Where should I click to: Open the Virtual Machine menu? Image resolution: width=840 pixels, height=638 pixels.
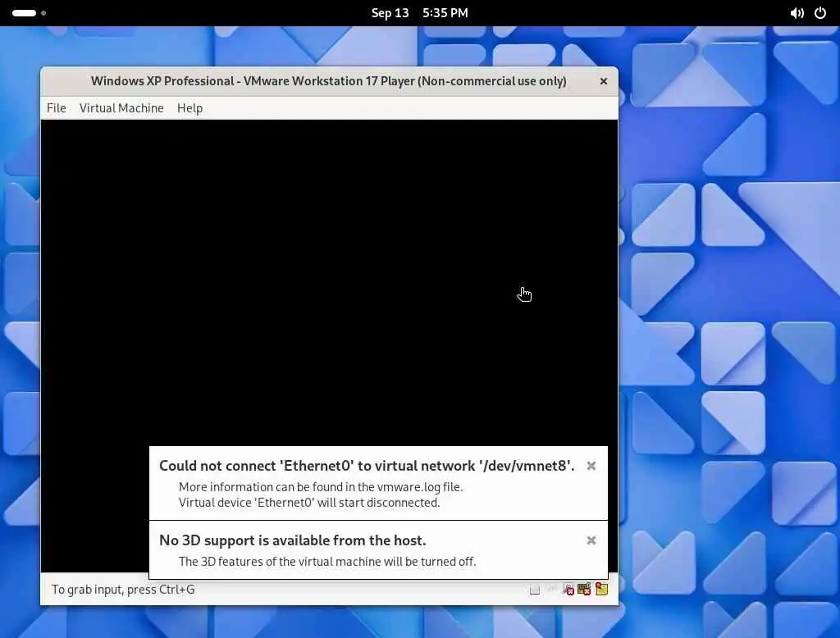[121, 107]
